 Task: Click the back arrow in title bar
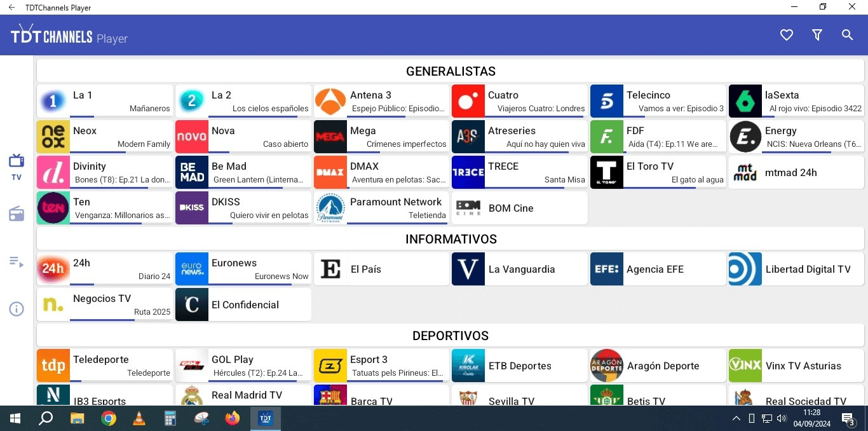point(11,8)
